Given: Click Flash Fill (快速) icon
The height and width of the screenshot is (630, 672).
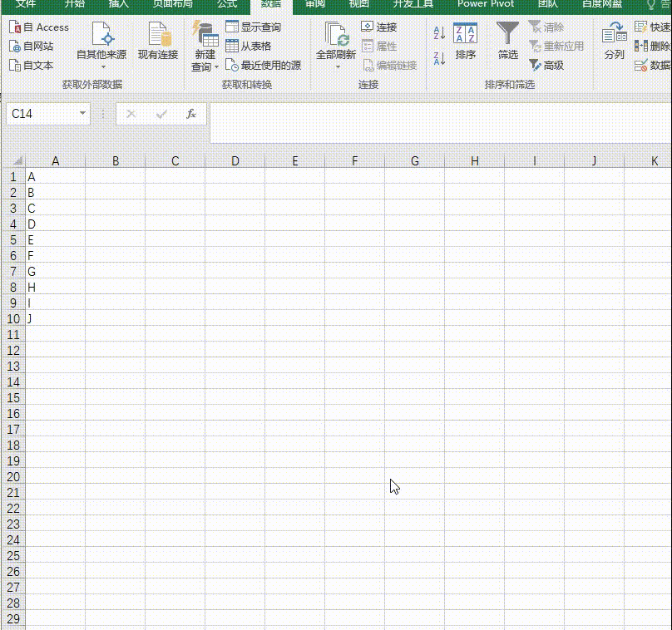Looking at the screenshot, I should 640,27.
